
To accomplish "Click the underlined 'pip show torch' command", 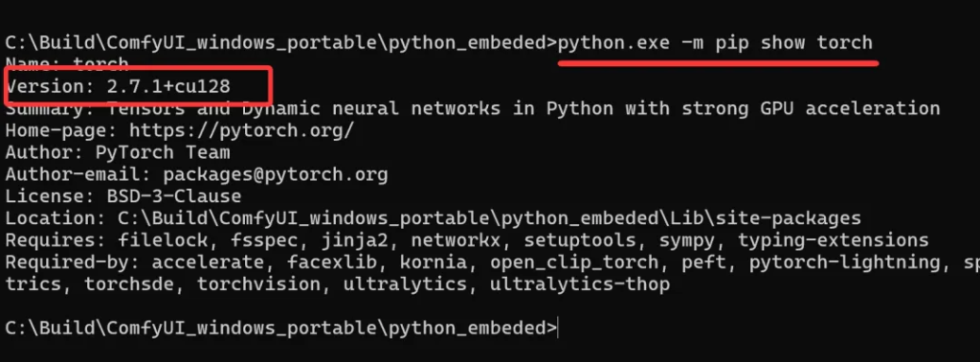I will pyautogui.click(x=793, y=43).
